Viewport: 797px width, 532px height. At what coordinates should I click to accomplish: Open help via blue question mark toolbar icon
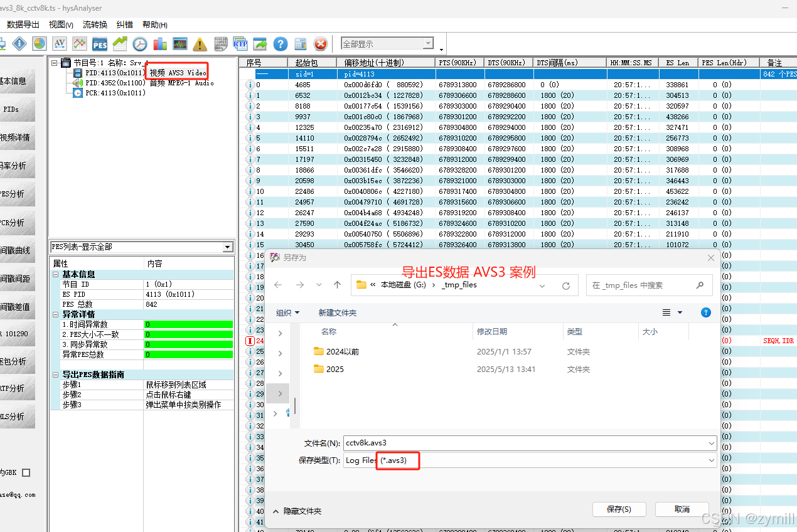click(281, 44)
